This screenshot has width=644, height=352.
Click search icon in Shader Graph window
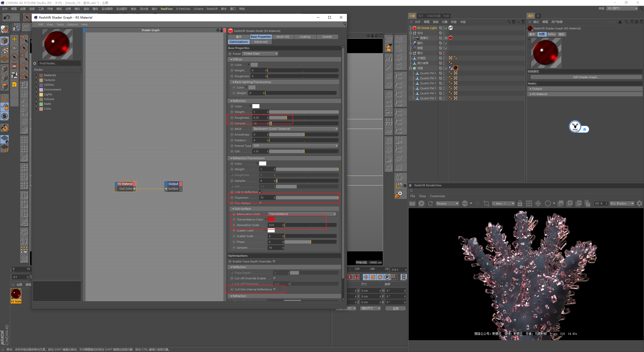pyautogui.click(x=344, y=24)
